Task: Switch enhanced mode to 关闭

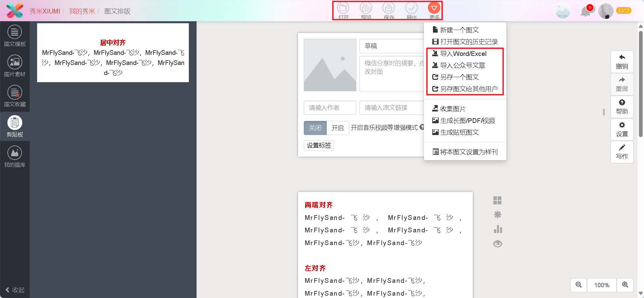Action: 315,128
